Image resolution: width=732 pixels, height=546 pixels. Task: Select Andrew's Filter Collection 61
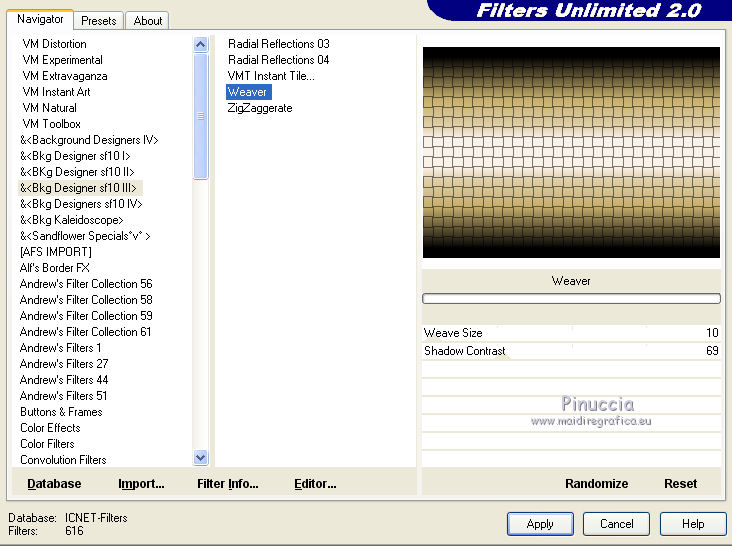[85, 331]
